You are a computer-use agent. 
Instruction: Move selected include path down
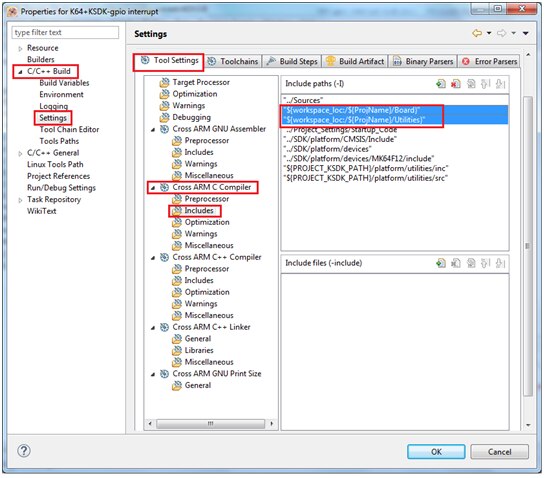pyautogui.click(x=501, y=84)
